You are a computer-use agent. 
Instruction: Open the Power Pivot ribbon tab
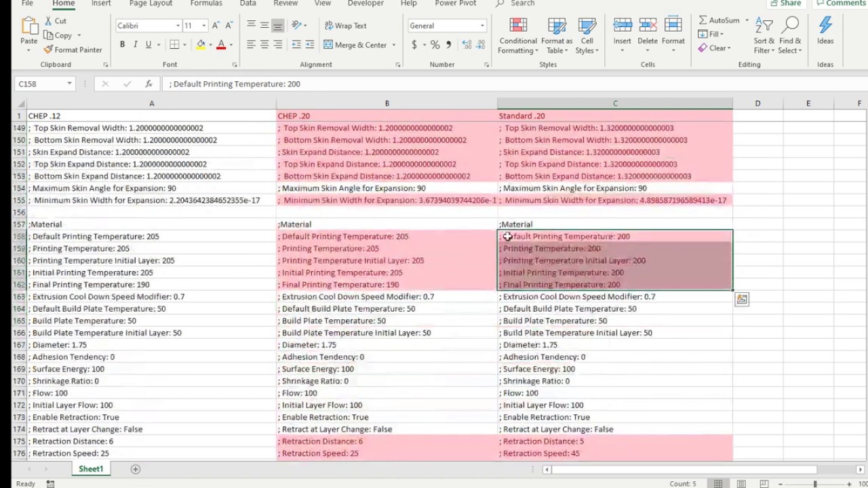[456, 3]
